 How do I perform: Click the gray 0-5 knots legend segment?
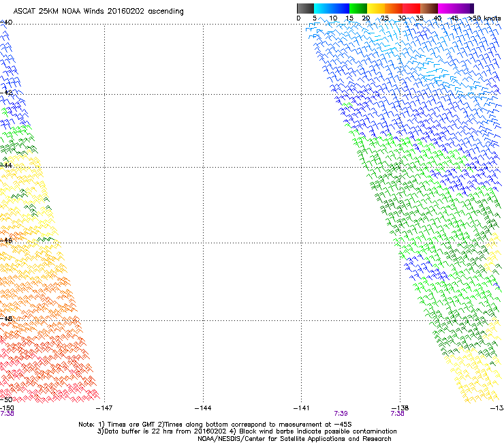point(305,8)
